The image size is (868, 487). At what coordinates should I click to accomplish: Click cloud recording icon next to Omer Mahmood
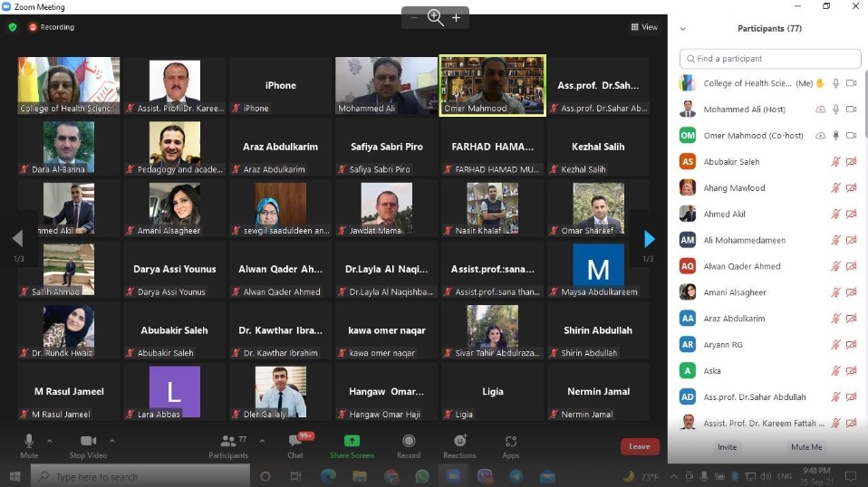tap(820, 136)
